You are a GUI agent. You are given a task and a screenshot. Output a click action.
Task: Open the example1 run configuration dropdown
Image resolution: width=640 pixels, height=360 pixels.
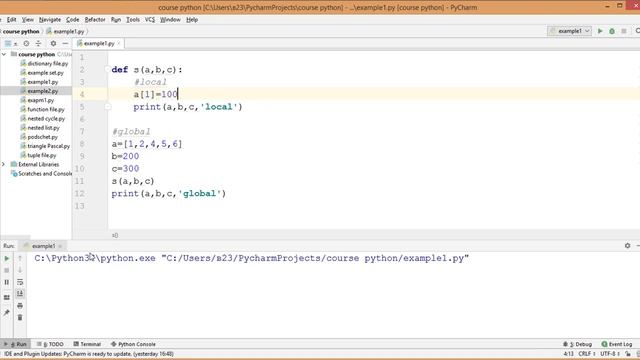(570, 31)
